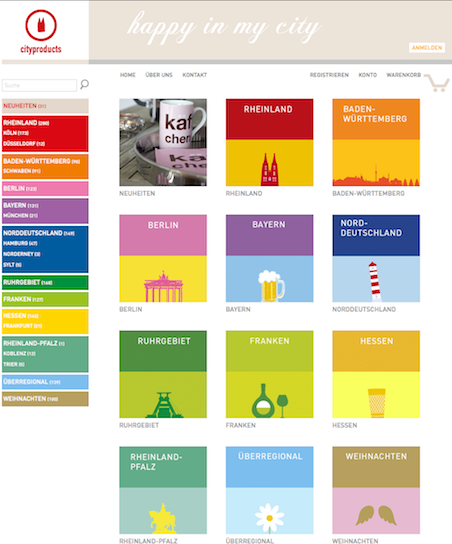This screenshot has height=544, width=452.
Task: Select München subcategory in sidebar
Action: click(x=20, y=215)
